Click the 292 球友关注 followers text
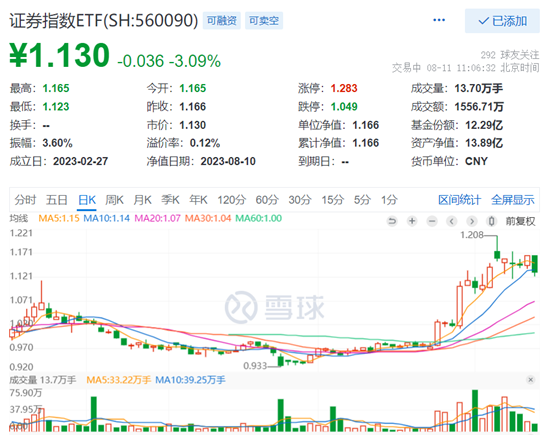 (510, 55)
